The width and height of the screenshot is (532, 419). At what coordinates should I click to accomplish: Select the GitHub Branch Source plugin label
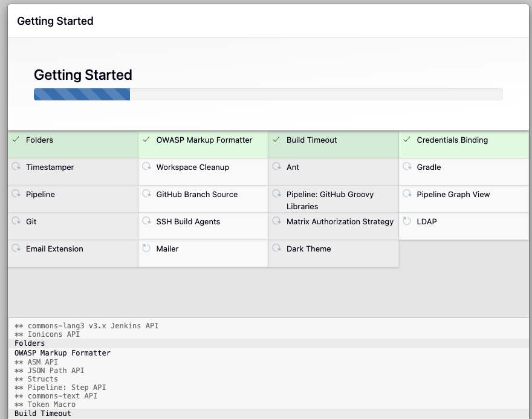coord(197,194)
